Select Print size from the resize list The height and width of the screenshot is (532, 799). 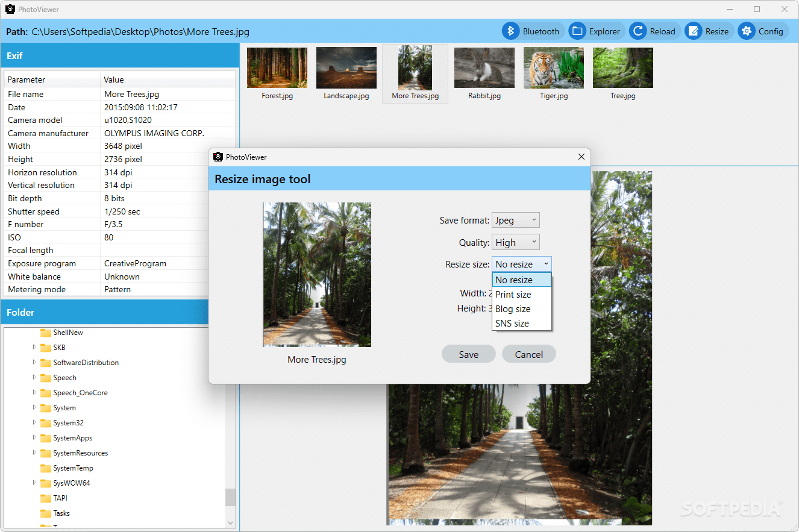click(x=513, y=294)
